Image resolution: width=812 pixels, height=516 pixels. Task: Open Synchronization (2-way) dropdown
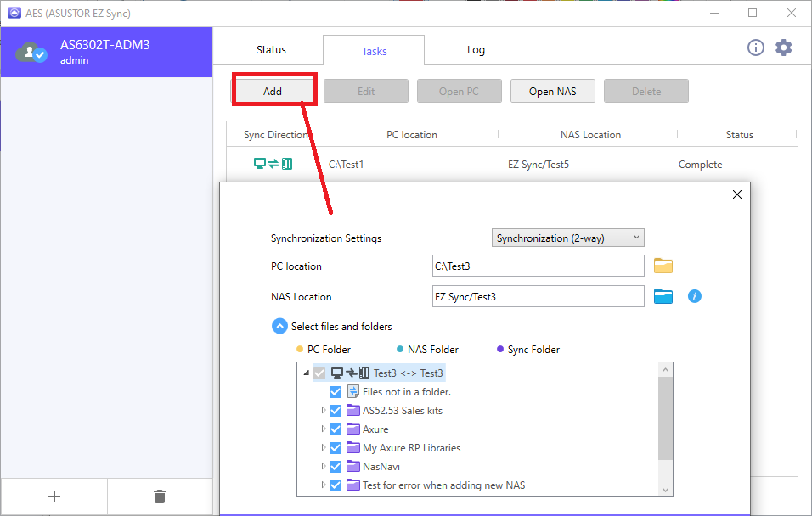[x=568, y=238]
